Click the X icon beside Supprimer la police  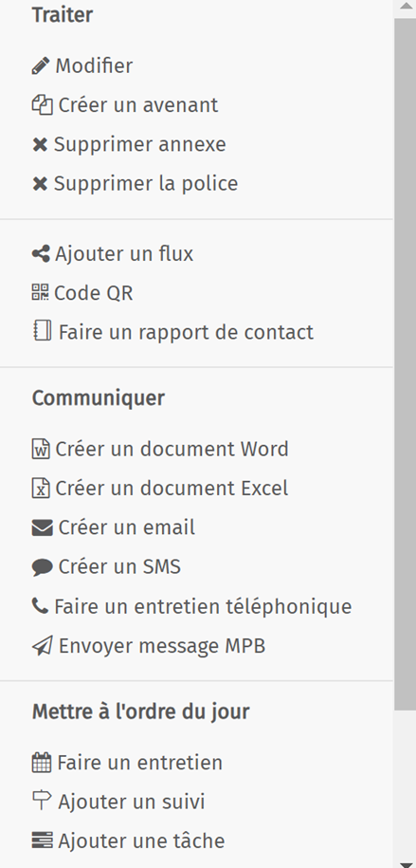point(40,184)
